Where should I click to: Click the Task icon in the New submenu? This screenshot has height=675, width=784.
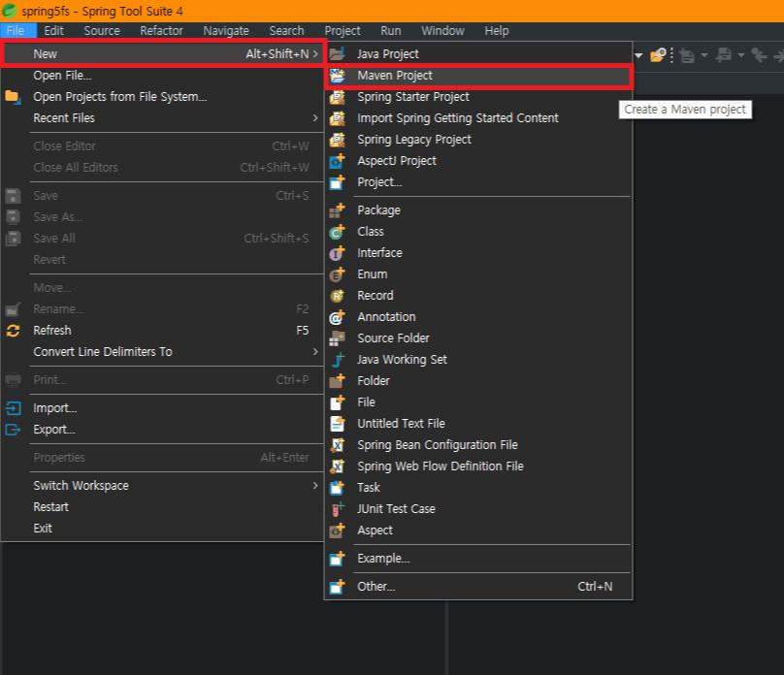(x=338, y=488)
